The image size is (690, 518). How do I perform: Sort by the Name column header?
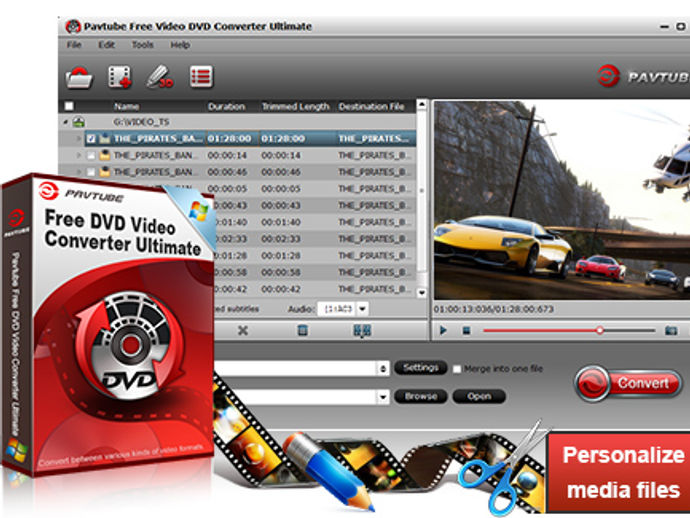(127, 107)
